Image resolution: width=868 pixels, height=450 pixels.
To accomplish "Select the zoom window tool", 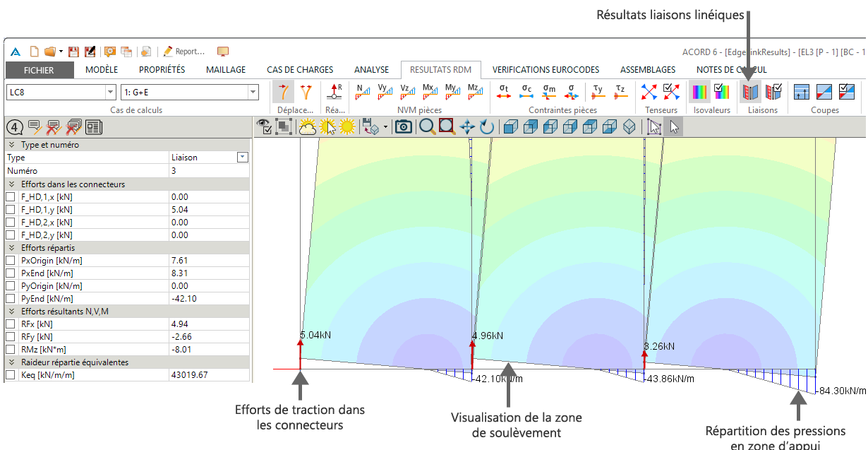I will pyautogui.click(x=447, y=126).
